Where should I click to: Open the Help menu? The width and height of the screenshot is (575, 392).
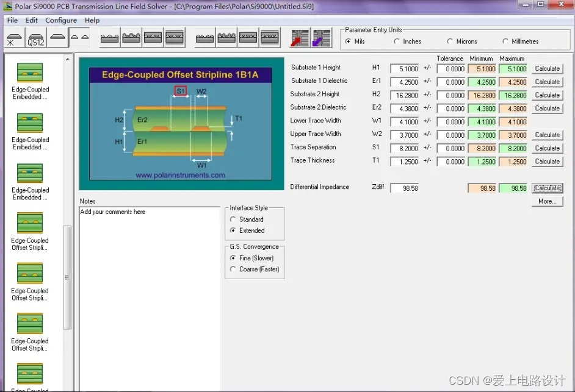92,20
